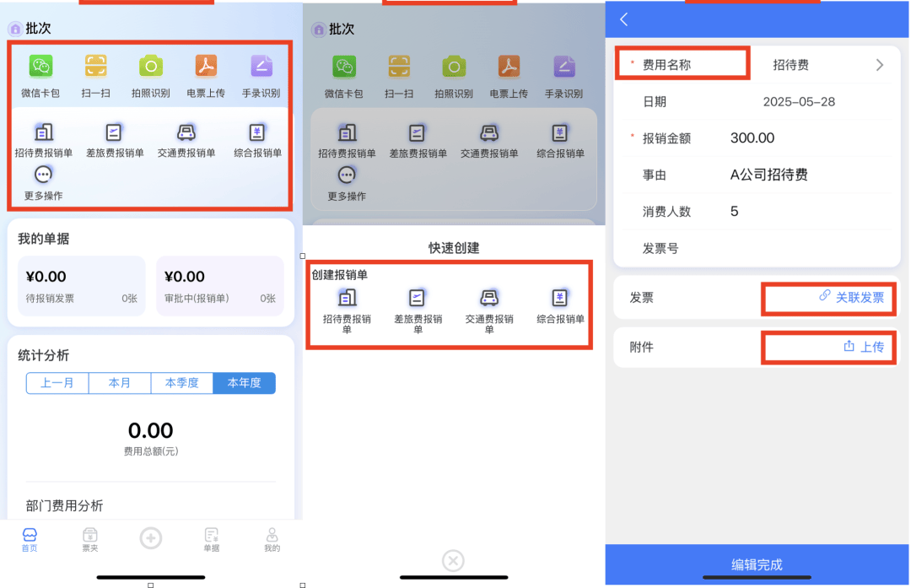
Task: Switch statistics period to 本月
Action: (x=120, y=383)
